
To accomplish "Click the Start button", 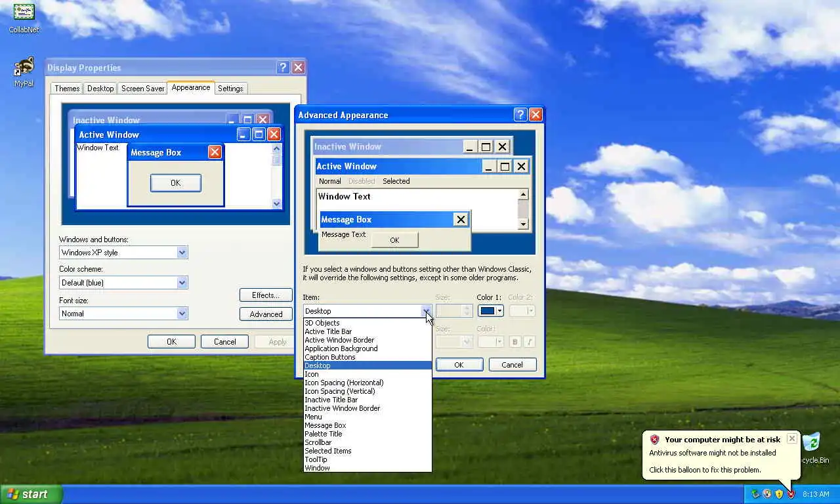I will pyautogui.click(x=31, y=494).
